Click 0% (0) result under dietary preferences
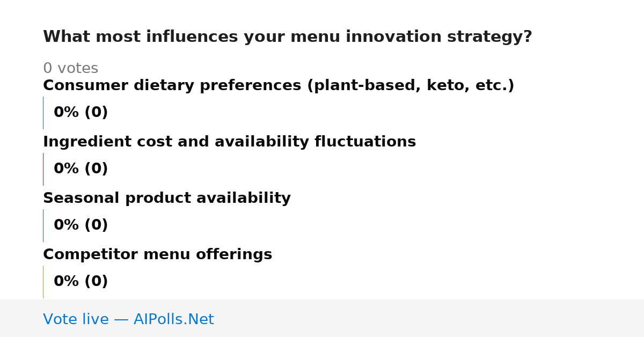 80,113
